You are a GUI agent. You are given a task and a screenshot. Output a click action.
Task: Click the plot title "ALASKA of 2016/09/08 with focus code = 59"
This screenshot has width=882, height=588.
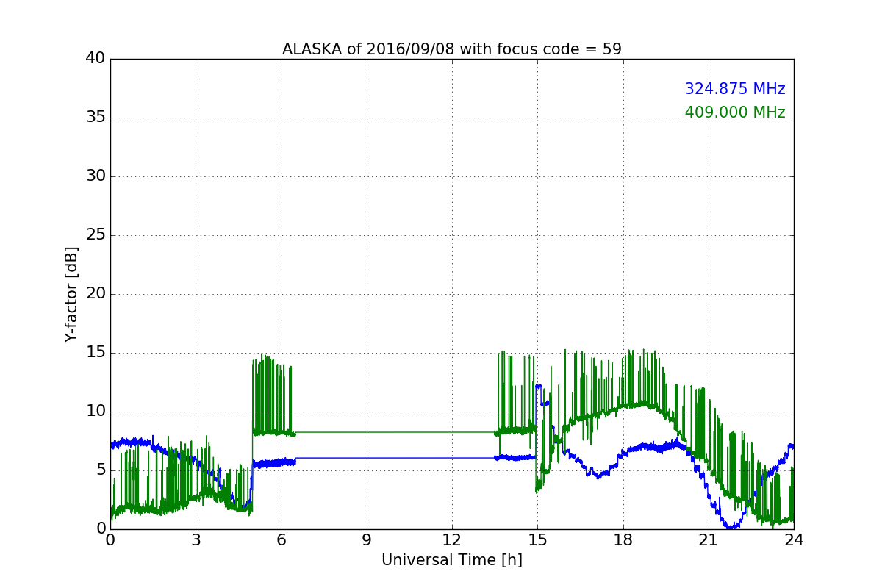coord(452,49)
